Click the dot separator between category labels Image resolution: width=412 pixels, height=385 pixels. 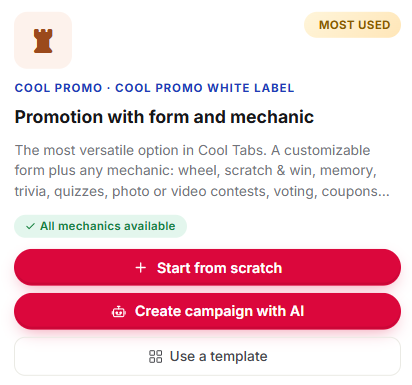coord(109,88)
